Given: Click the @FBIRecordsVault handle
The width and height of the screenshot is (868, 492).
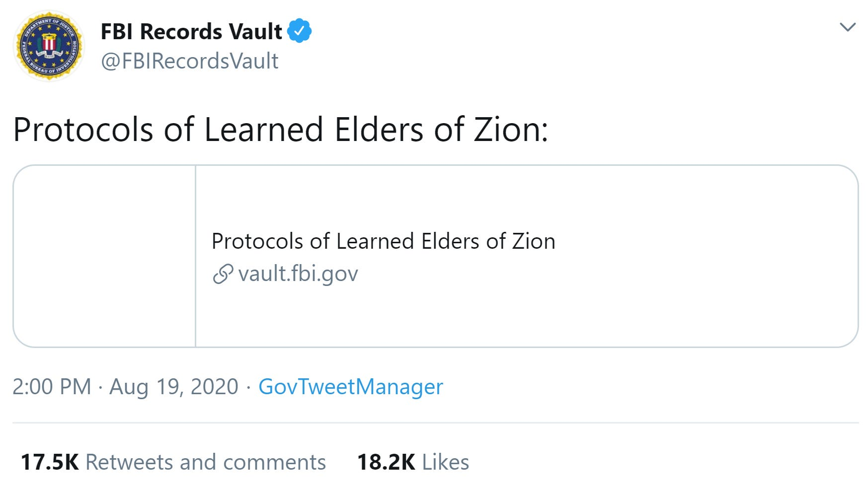Looking at the screenshot, I should tap(189, 62).
